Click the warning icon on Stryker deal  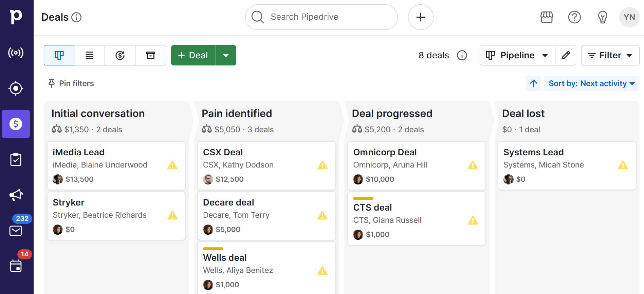[172, 215]
